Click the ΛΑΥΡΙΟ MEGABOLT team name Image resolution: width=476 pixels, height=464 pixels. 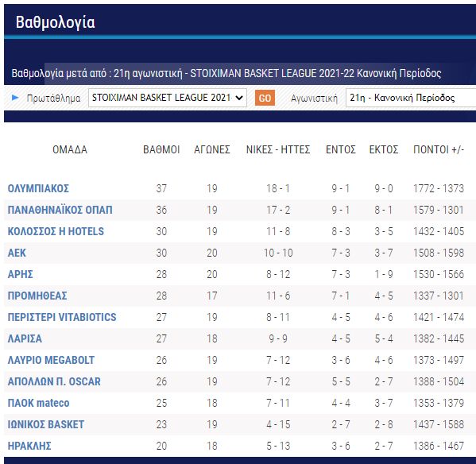51,360
